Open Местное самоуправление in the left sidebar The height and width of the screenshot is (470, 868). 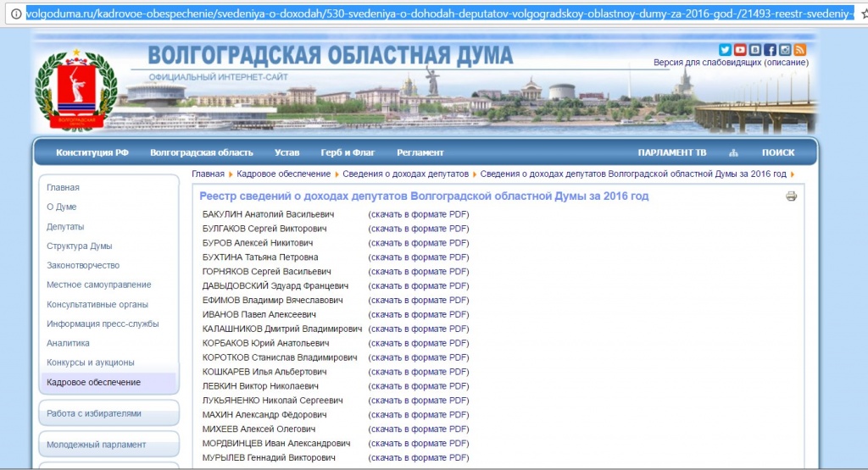click(x=99, y=285)
